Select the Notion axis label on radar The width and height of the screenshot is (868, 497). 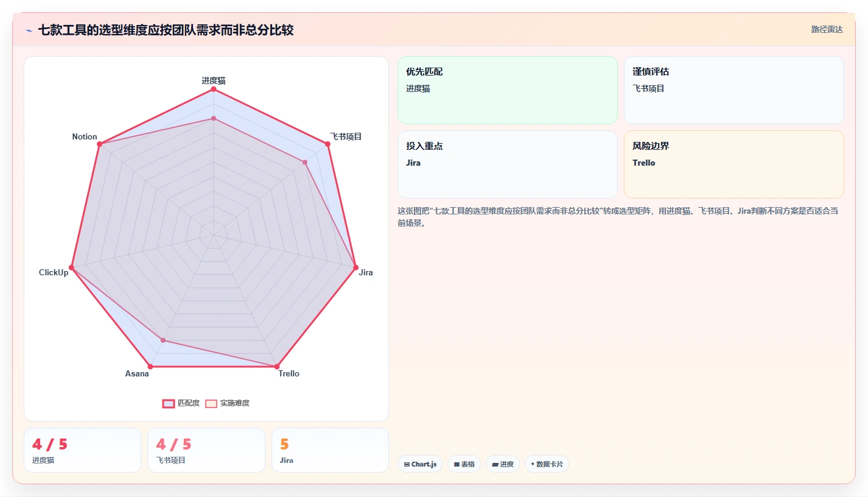pyautogui.click(x=85, y=136)
